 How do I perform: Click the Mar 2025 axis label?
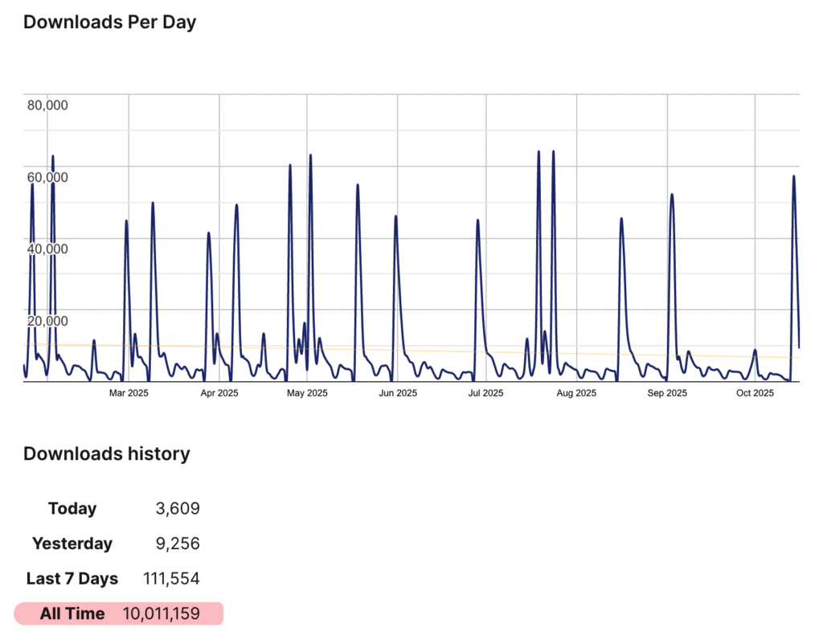click(x=129, y=393)
